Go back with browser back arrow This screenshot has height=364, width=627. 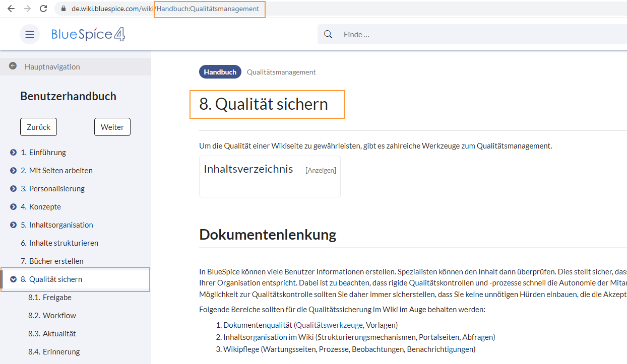[x=11, y=9]
